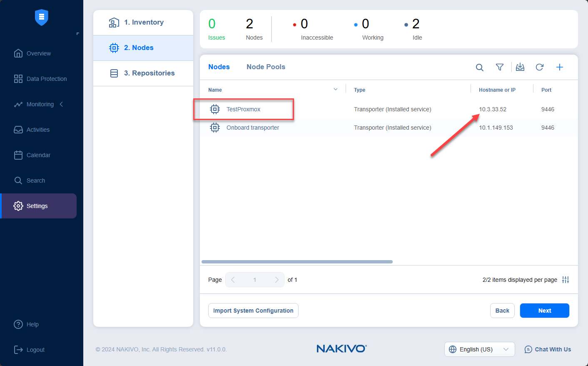Add a new node with plus icon
The image size is (588, 366).
560,67
